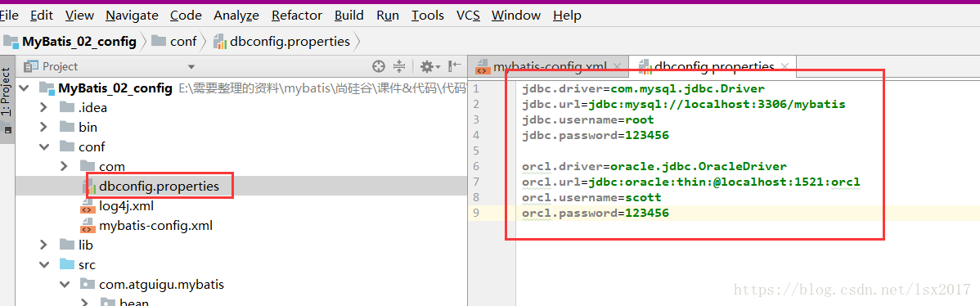Open the Project view dropdown
980x306 pixels.
click(191, 66)
